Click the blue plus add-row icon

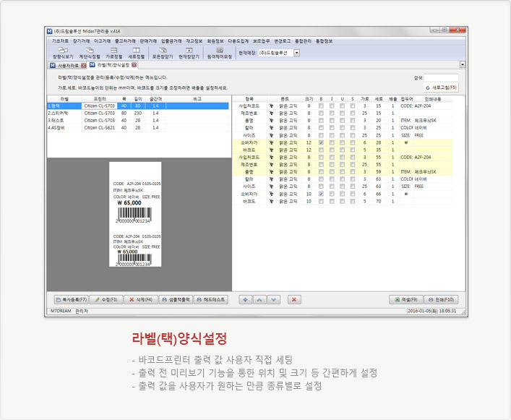click(245, 299)
